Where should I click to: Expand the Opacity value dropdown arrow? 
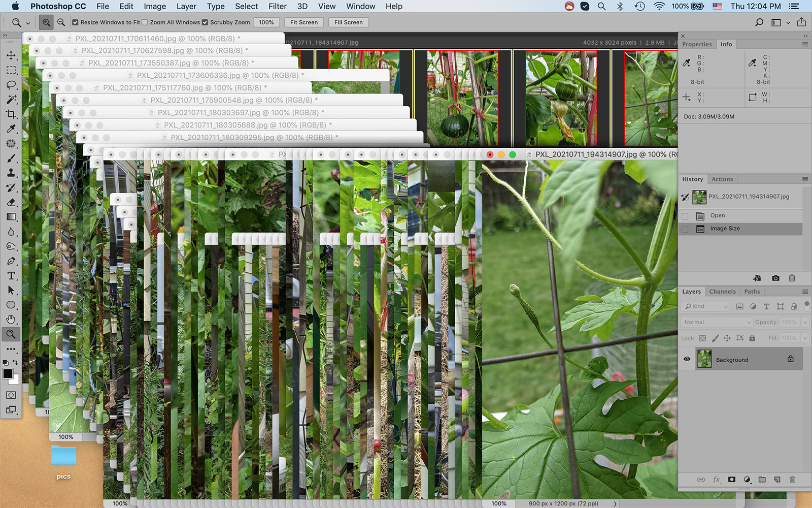pos(805,322)
